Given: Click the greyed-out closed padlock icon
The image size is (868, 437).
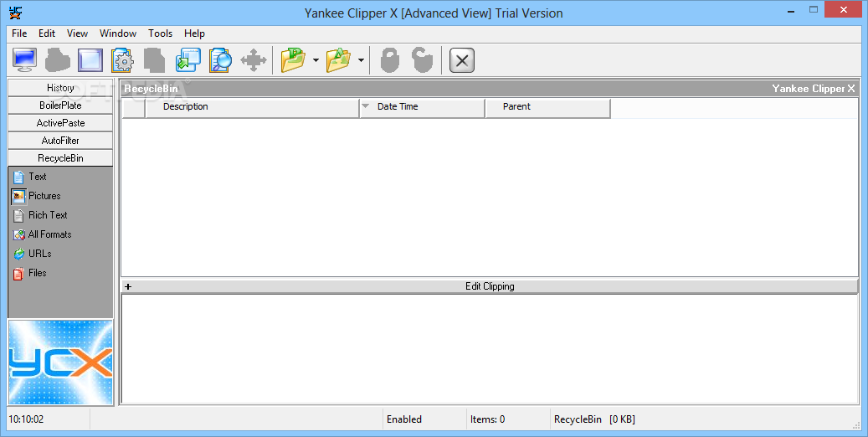Looking at the screenshot, I should point(390,59).
